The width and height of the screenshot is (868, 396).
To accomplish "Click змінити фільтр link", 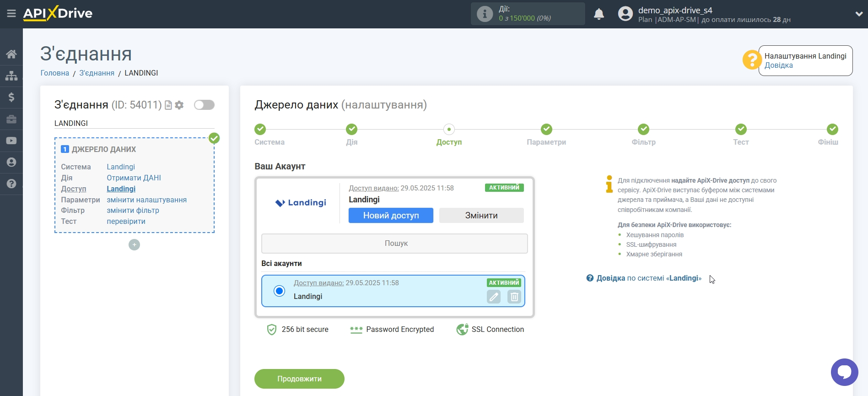I will [133, 210].
